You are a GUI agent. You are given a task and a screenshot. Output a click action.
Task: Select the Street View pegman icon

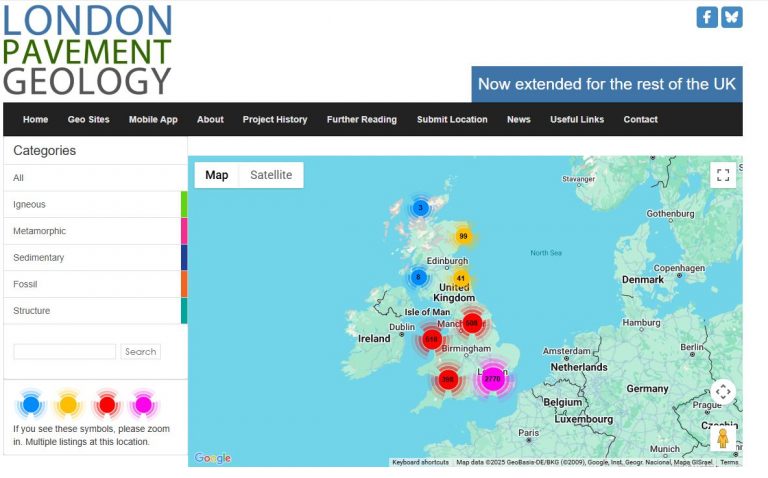pos(723,438)
